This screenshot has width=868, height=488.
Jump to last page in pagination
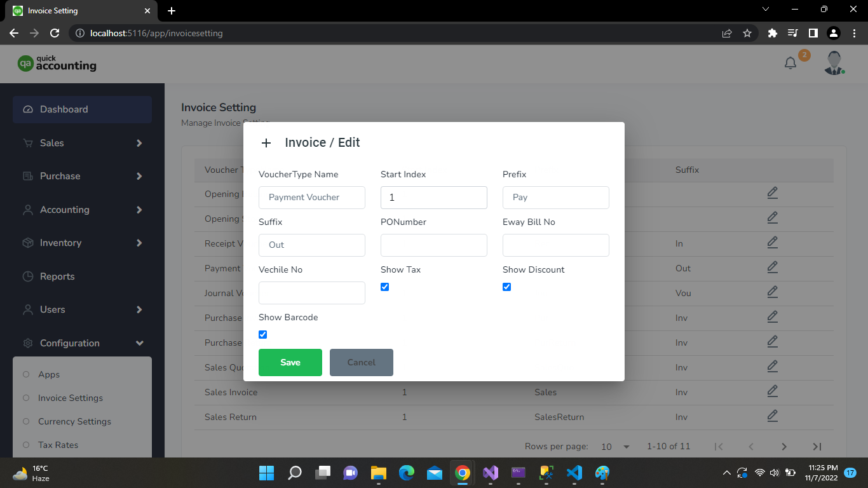click(x=817, y=447)
